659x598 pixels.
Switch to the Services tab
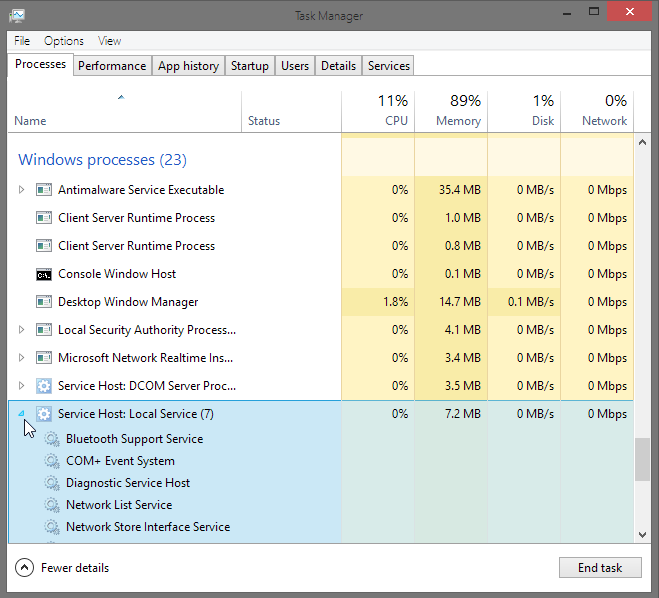(x=389, y=66)
